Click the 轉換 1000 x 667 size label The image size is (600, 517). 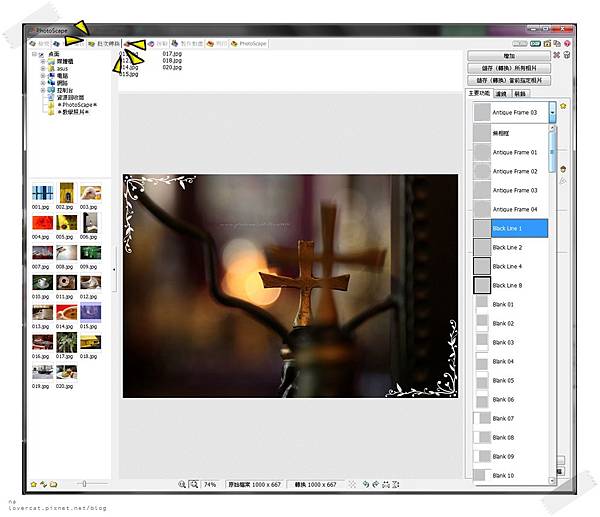pos(315,484)
